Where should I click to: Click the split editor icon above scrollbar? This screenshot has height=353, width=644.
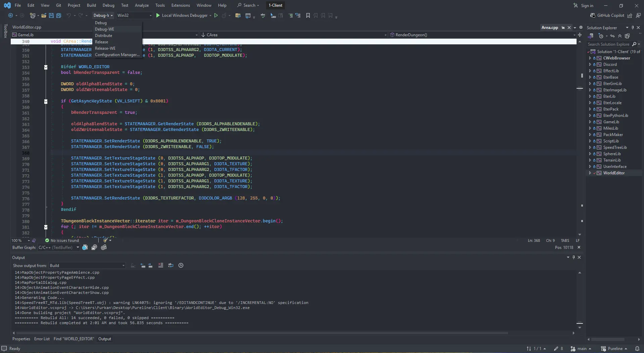(x=580, y=35)
